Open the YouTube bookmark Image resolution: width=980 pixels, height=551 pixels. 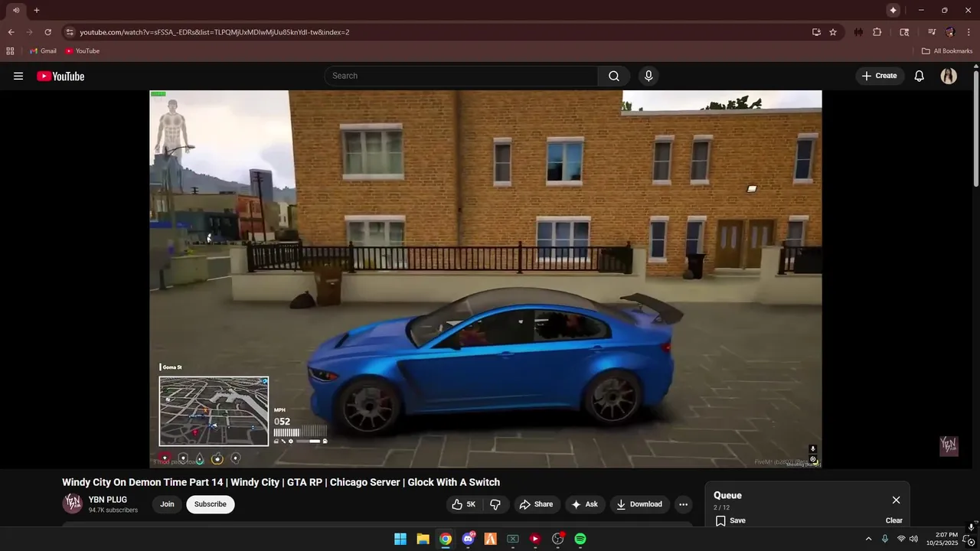[x=82, y=51]
